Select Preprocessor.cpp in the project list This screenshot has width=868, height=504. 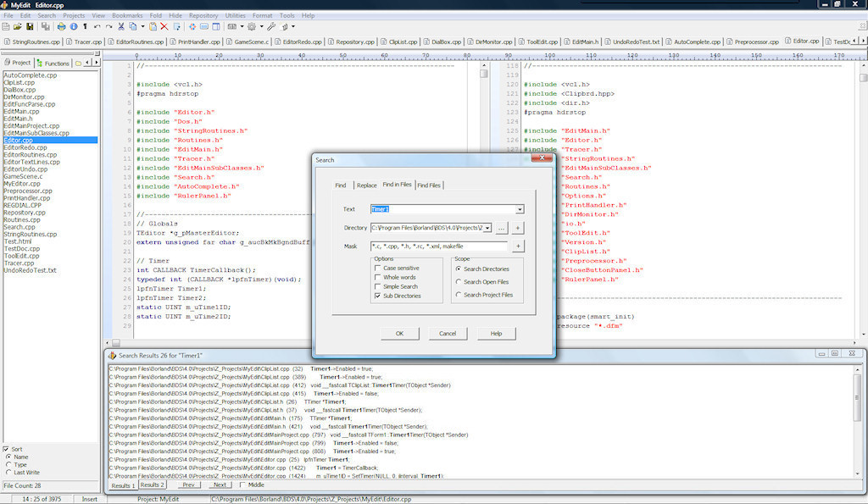(28, 191)
